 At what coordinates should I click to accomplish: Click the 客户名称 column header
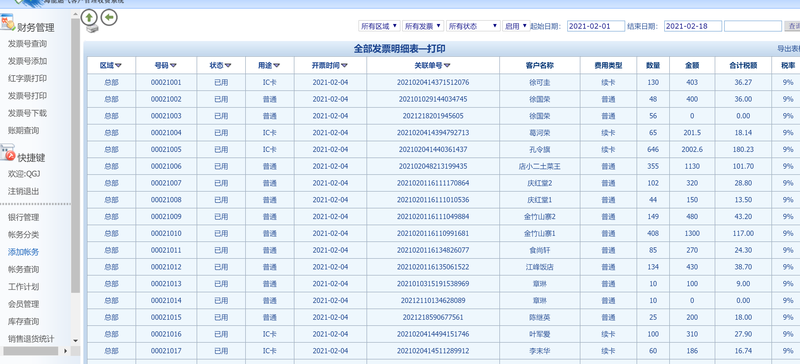(x=540, y=65)
